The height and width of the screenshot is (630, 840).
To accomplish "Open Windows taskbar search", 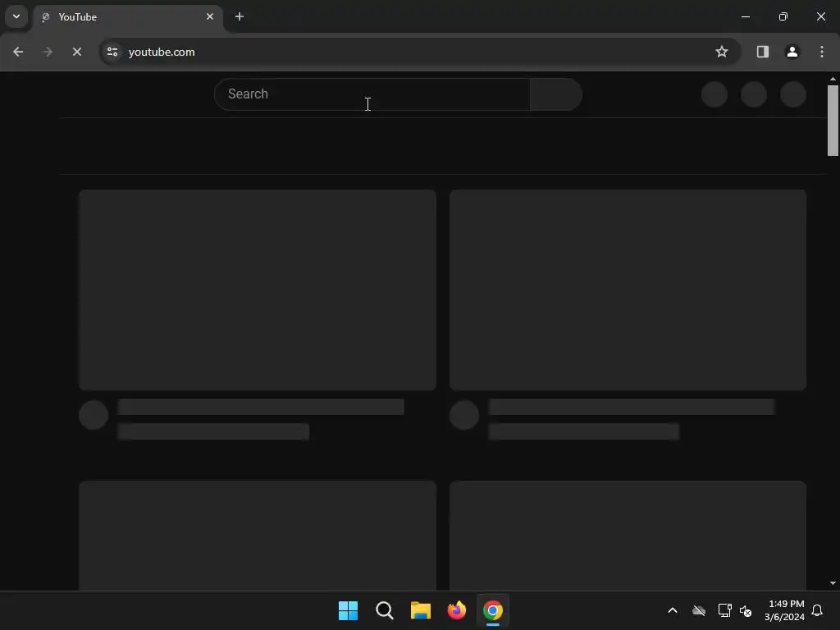I will [385, 610].
